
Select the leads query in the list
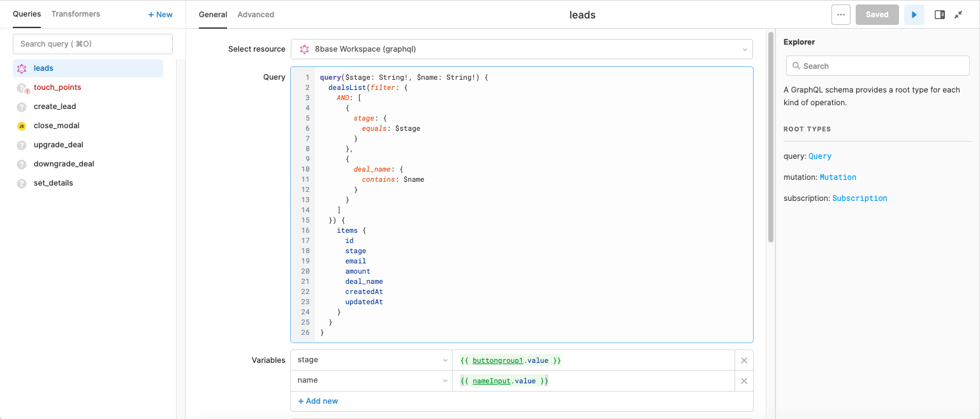tap(88, 68)
